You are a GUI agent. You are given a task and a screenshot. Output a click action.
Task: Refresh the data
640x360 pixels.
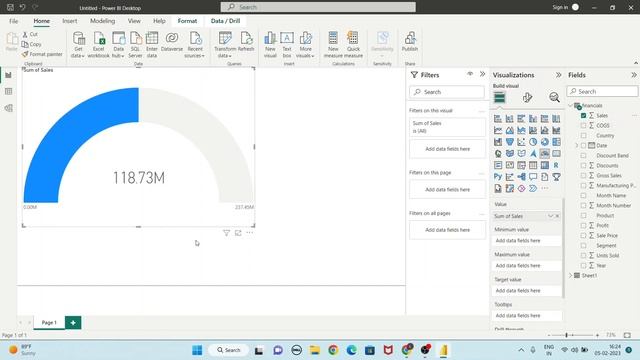(x=246, y=42)
